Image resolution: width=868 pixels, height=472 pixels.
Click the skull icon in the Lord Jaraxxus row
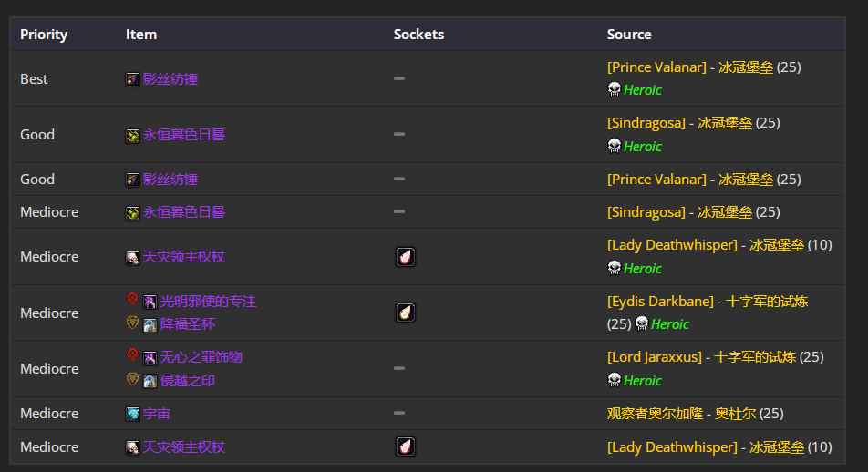coord(615,380)
